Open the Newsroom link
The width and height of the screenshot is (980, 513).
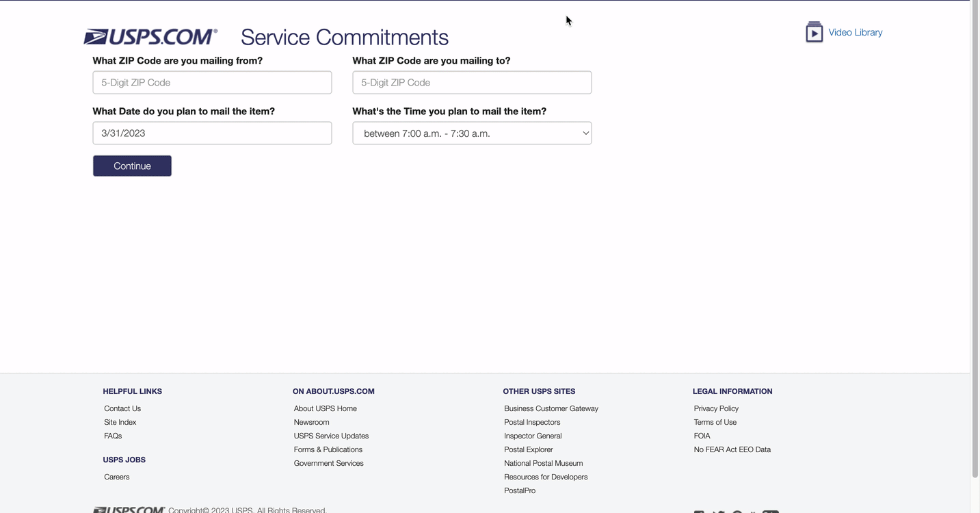pyautogui.click(x=311, y=422)
